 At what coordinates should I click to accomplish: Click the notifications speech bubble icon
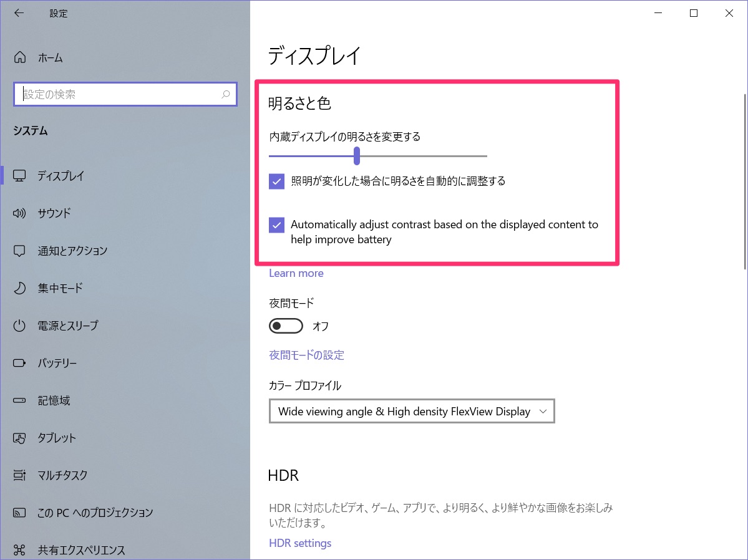pos(19,251)
